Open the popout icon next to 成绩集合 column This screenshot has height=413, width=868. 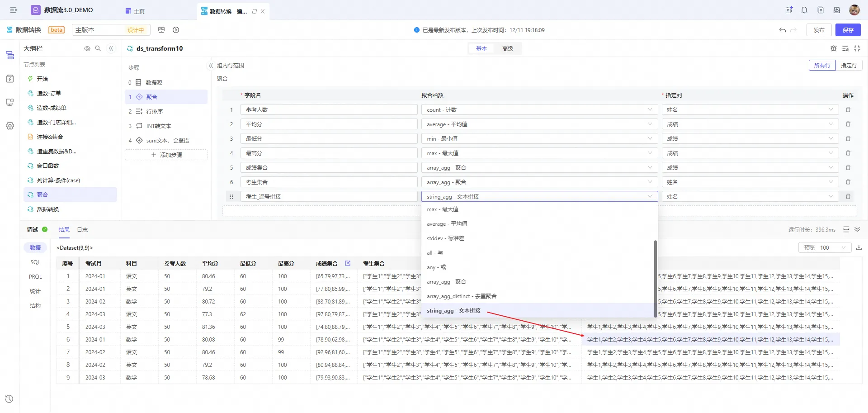pyautogui.click(x=348, y=263)
